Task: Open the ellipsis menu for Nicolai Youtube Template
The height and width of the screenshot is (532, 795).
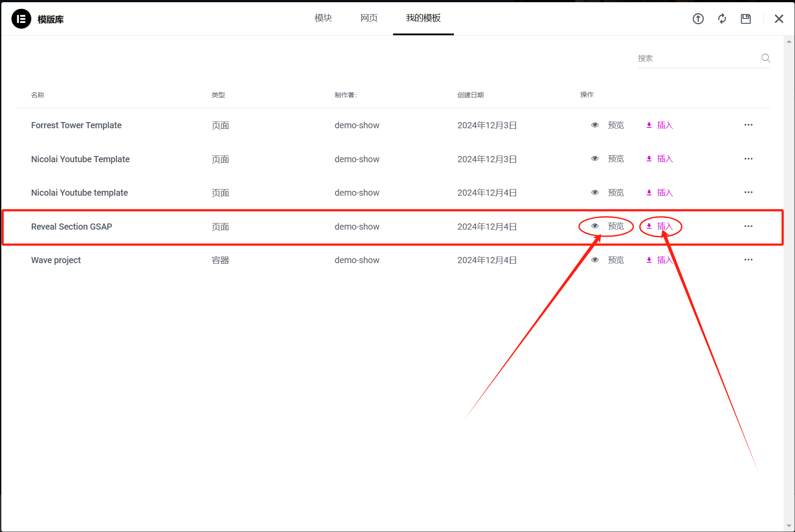Action: click(748, 158)
